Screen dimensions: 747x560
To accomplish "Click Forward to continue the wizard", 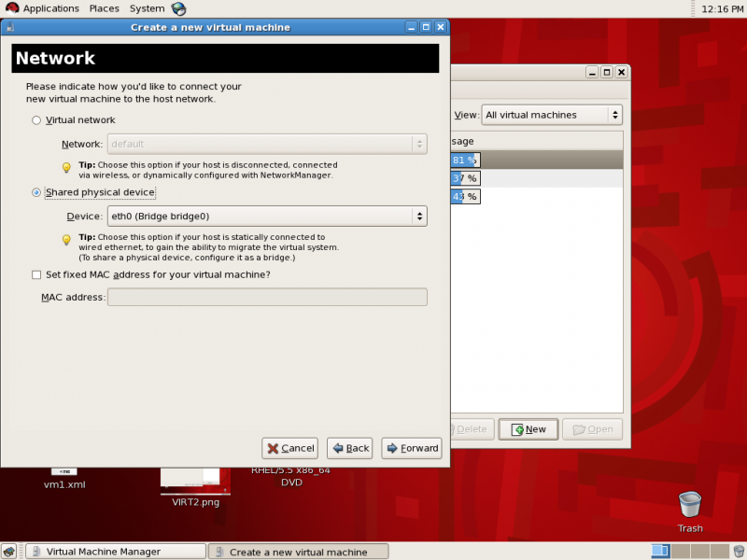I will (x=412, y=448).
